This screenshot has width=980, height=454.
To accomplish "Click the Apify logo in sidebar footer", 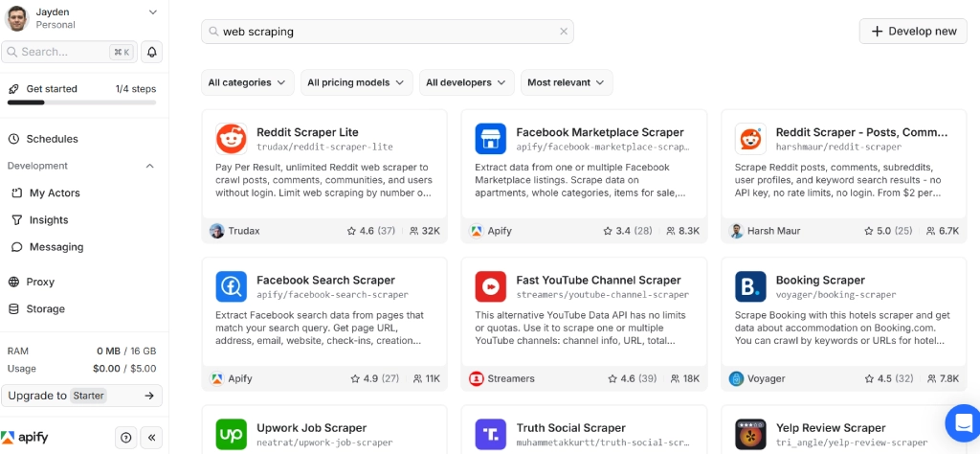I will tap(25, 437).
